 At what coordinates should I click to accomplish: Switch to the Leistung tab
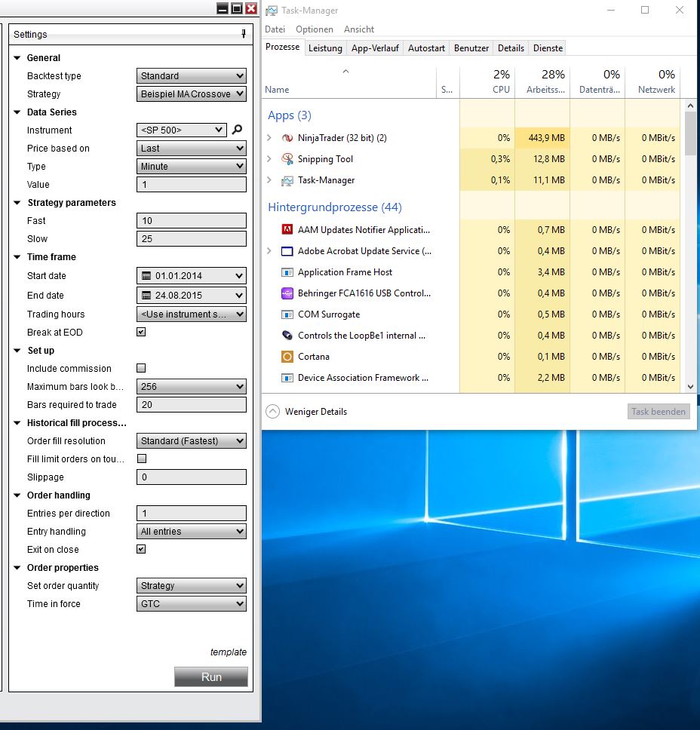pyautogui.click(x=325, y=48)
